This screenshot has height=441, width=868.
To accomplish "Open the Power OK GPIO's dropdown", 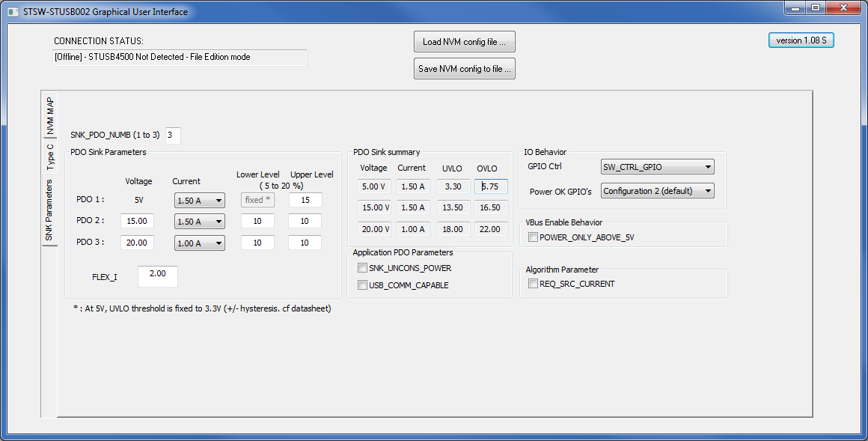I will [657, 191].
